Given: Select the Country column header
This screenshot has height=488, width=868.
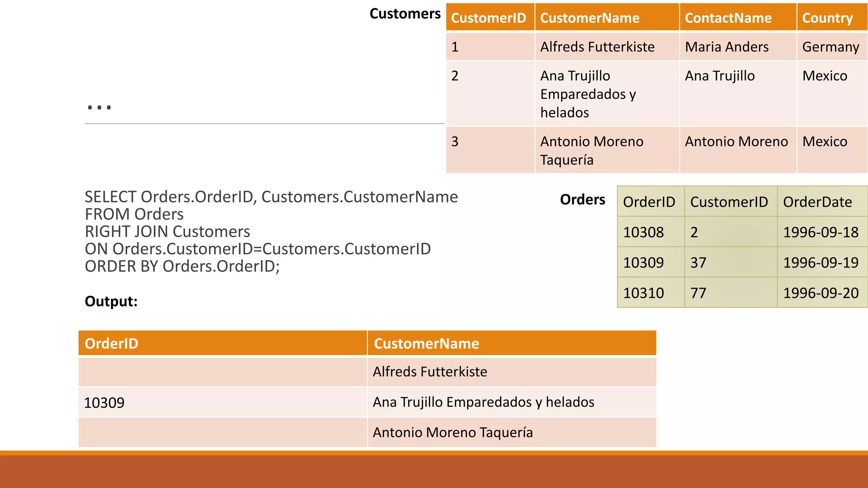Looking at the screenshot, I should tap(832, 17).
